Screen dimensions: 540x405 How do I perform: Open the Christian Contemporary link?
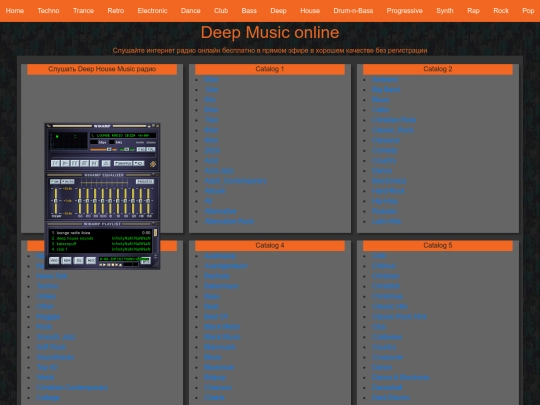(x=72, y=387)
